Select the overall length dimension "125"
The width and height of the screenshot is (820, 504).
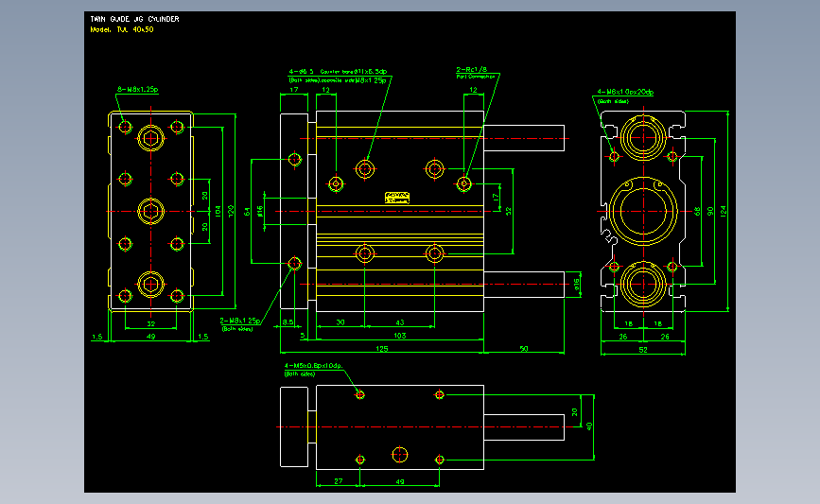coord(382,349)
